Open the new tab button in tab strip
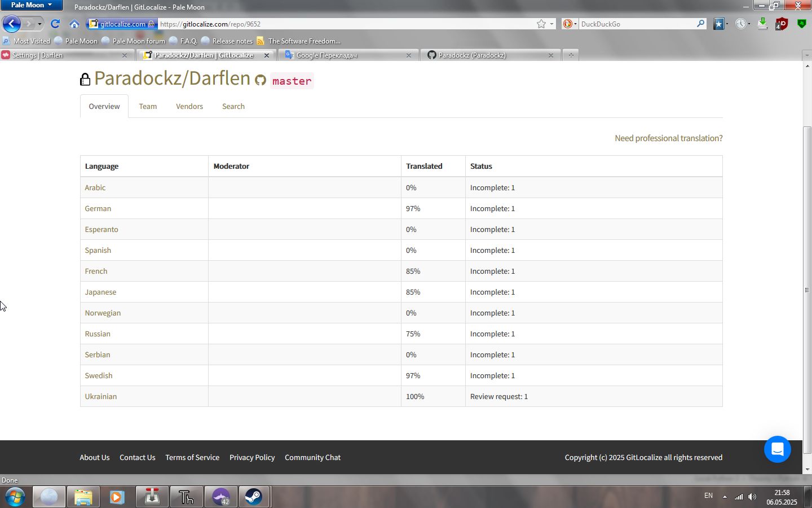 (571, 55)
